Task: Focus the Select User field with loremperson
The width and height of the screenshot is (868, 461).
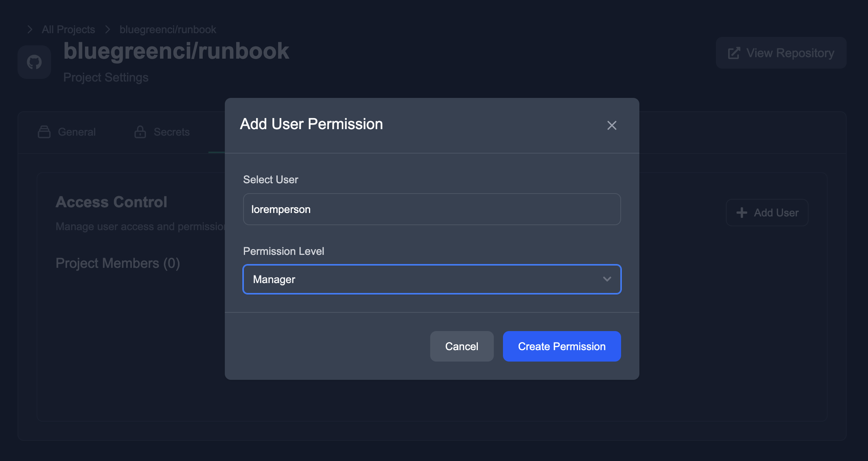Action: pos(432,209)
